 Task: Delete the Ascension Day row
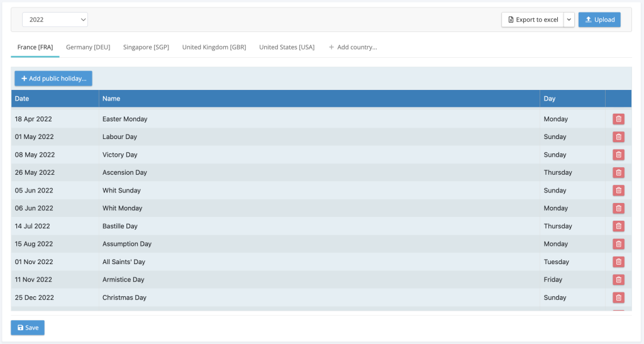click(618, 172)
